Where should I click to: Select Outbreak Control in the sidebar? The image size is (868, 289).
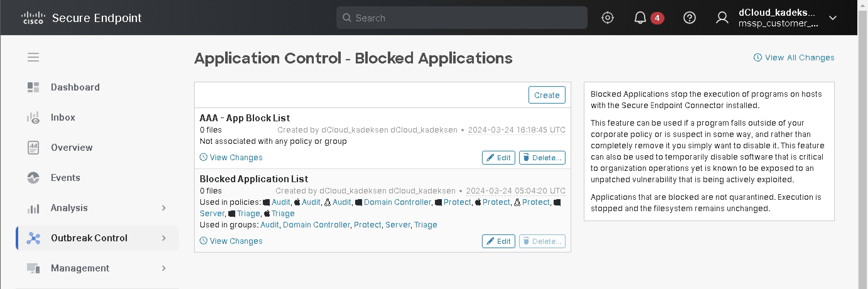(89, 238)
